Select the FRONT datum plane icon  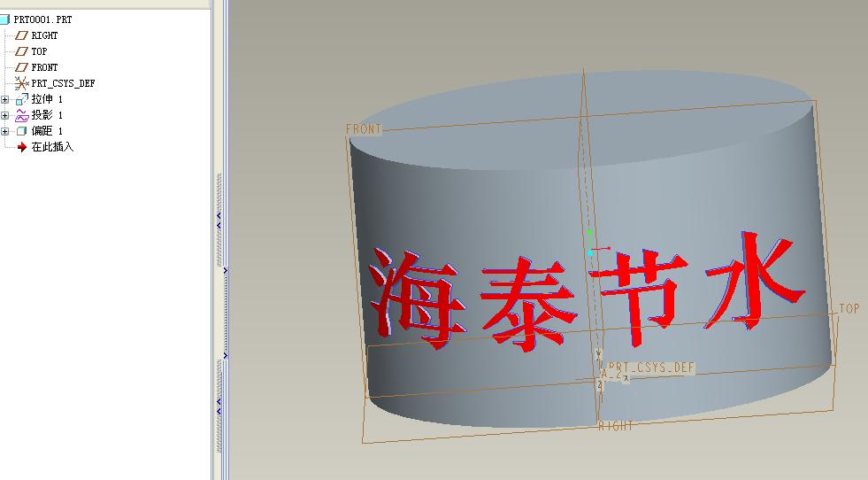[x=21, y=67]
